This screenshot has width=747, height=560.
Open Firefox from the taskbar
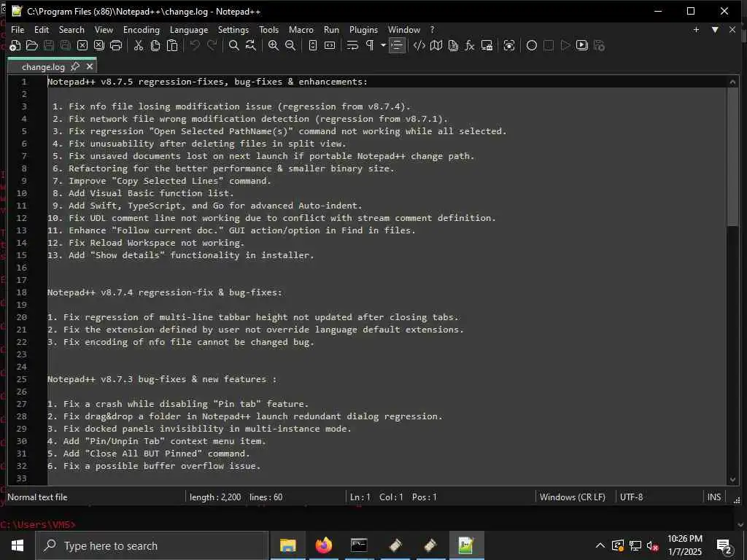[323, 545]
